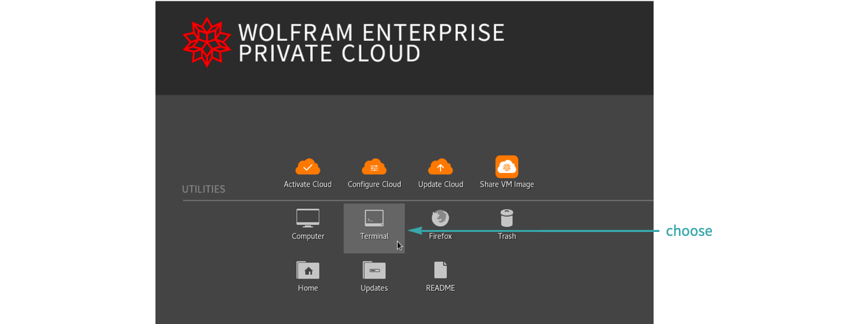
Task: Open the Share VM Image icon
Action: pos(507,167)
